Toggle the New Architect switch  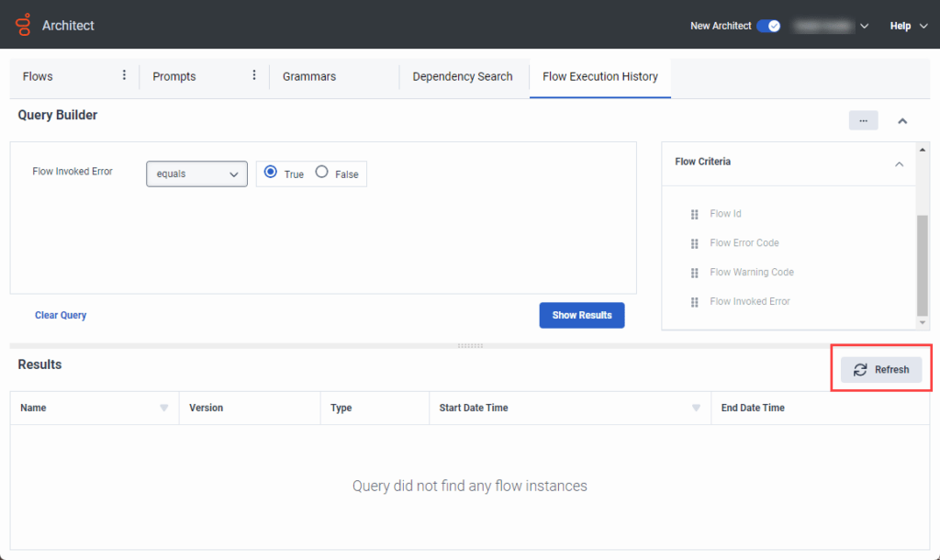[x=770, y=26]
